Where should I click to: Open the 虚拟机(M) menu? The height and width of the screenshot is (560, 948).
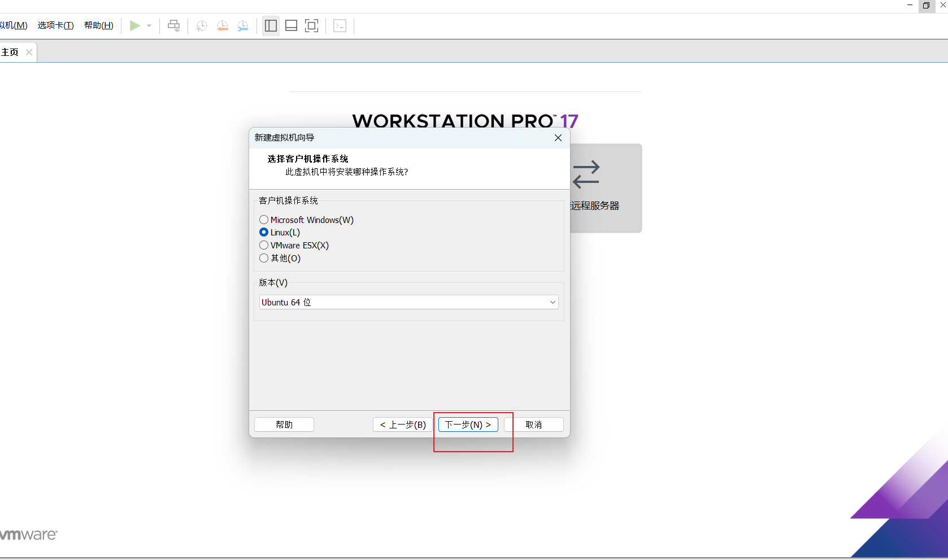14,25
